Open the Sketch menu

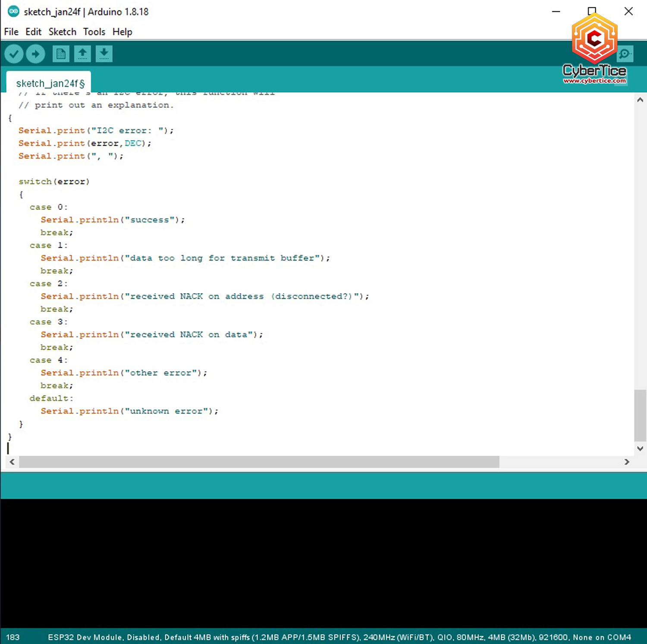(x=62, y=32)
